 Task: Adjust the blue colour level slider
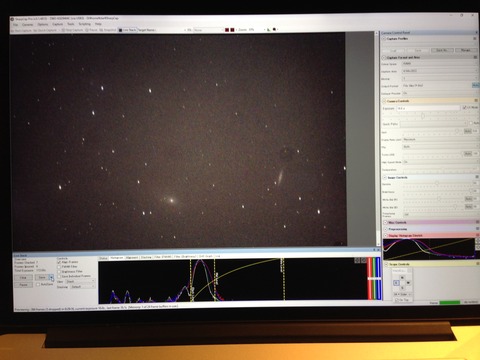point(378,279)
